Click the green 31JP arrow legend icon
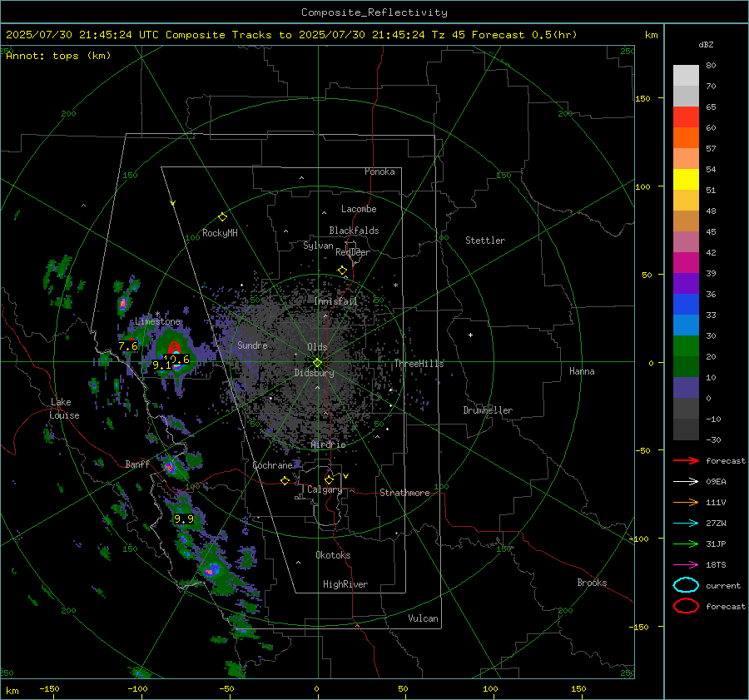Viewport: 749px width, 700px height. [686, 544]
